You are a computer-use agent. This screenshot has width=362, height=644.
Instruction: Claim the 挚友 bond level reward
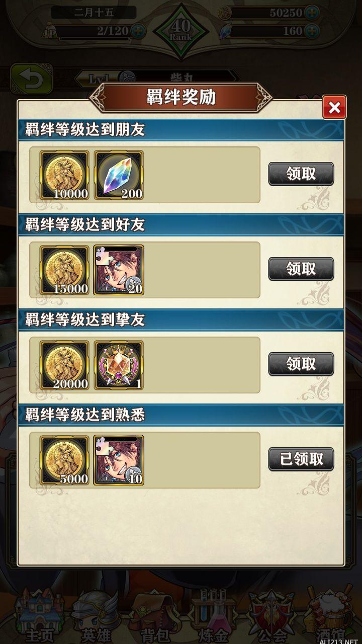[x=301, y=364]
